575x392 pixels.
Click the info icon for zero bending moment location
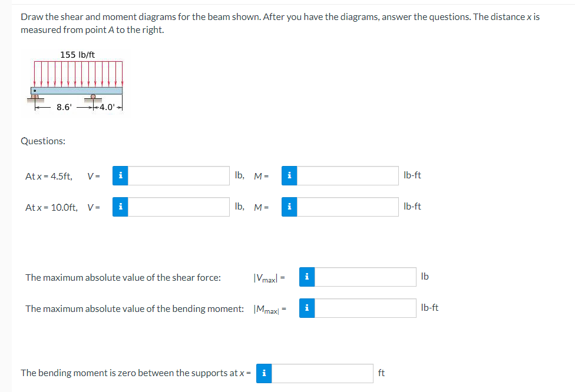pos(263,373)
